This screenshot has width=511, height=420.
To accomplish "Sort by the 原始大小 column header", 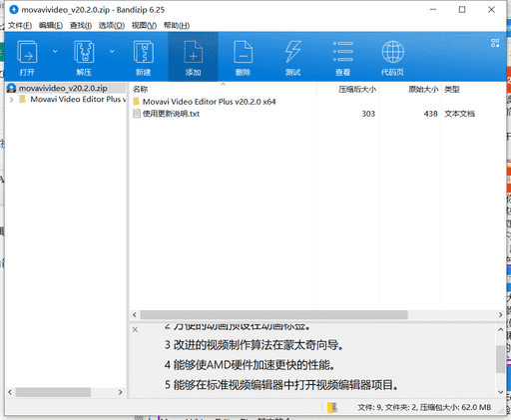I will [x=423, y=89].
